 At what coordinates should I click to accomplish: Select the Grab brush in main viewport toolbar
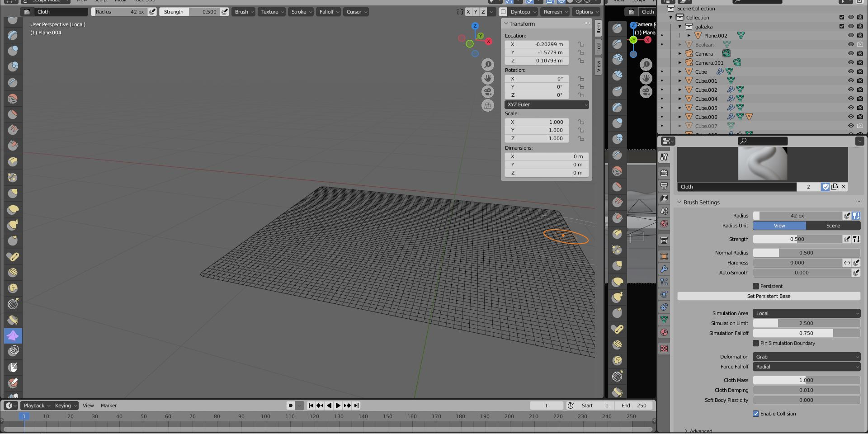coord(13,193)
